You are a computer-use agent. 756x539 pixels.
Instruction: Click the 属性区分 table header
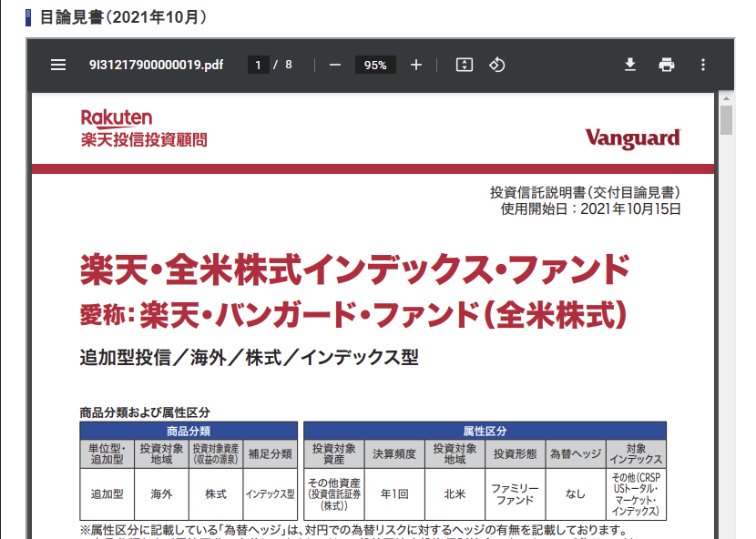485,431
